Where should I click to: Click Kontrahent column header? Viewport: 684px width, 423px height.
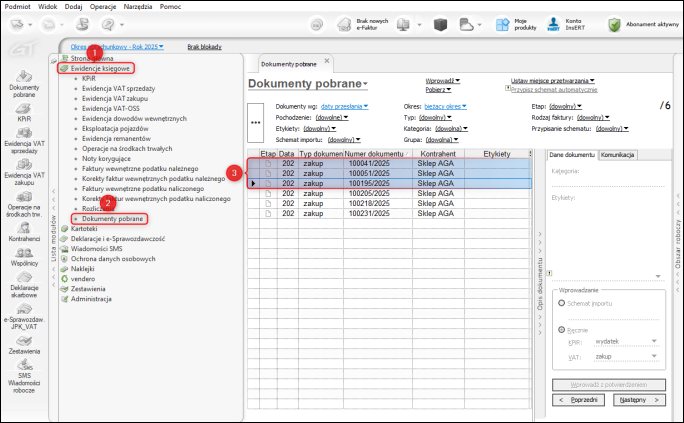pos(438,154)
